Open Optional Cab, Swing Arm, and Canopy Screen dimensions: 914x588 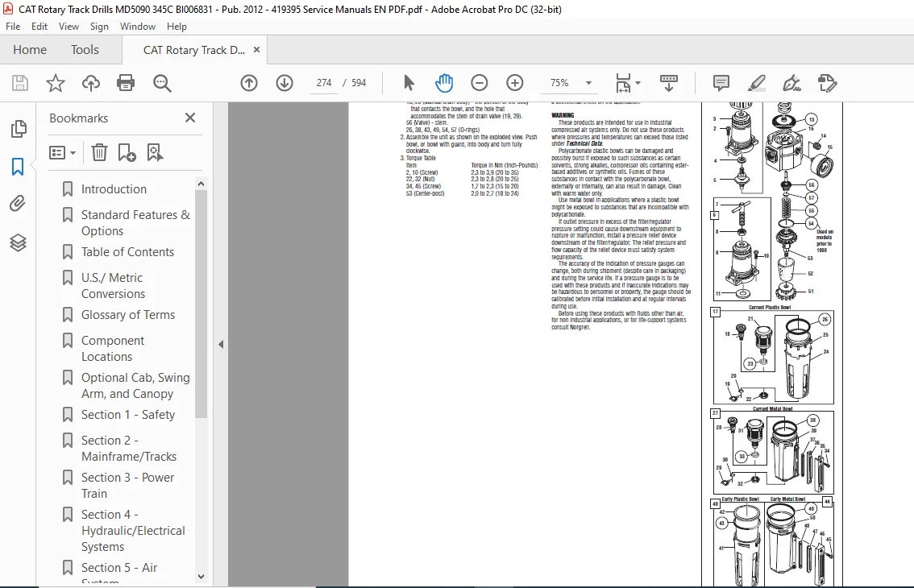click(135, 386)
